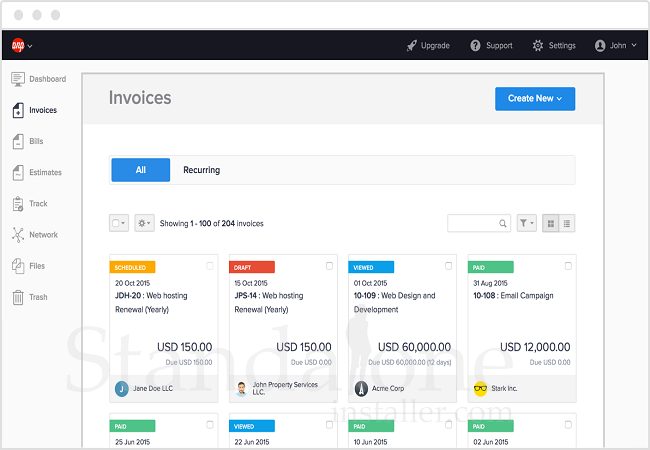Open Settings from the top bar

[562, 46]
